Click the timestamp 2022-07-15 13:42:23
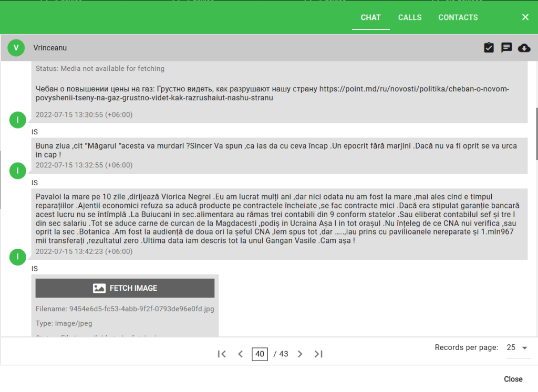 84,251
